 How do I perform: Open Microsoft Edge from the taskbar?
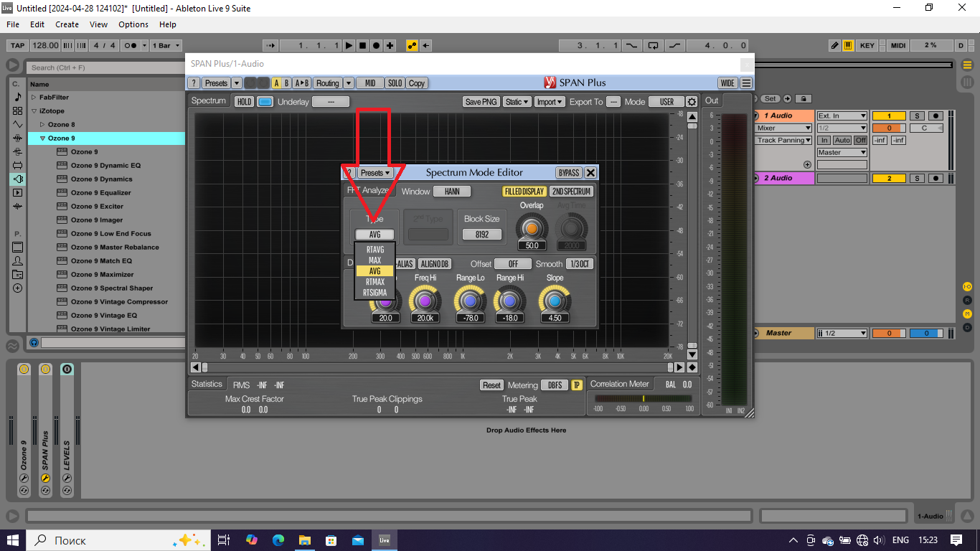tap(278, 540)
